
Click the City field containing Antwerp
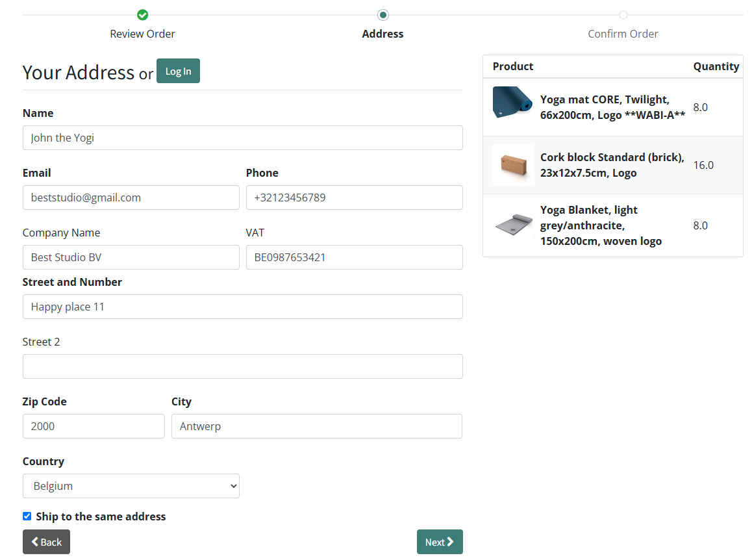tap(316, 426)
